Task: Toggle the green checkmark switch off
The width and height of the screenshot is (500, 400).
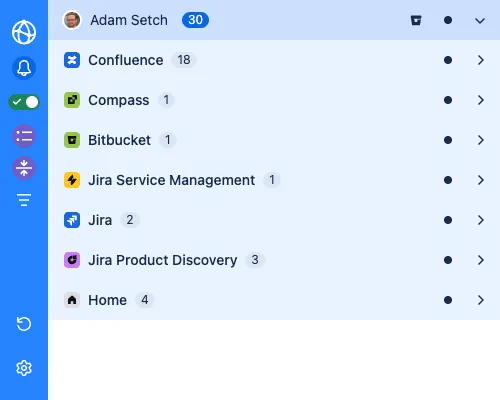Action: pyautogui.click(x=24, y=102)
